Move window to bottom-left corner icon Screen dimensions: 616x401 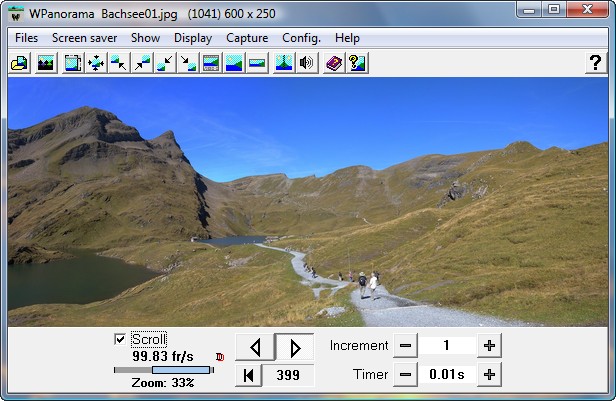tap(165, 63)
